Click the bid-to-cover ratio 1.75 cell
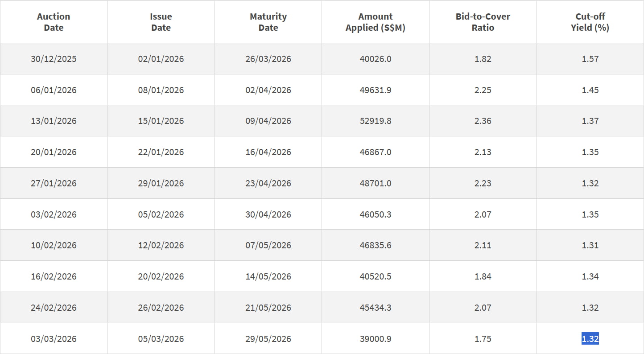Image resolution: width=644 pixels, height=354 pixels. 483,339
